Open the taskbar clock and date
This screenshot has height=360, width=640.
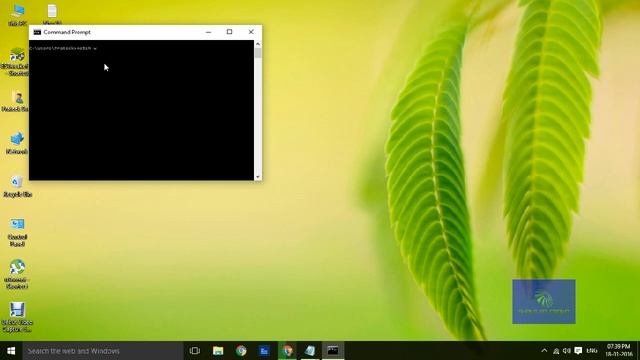pos(618,351)
